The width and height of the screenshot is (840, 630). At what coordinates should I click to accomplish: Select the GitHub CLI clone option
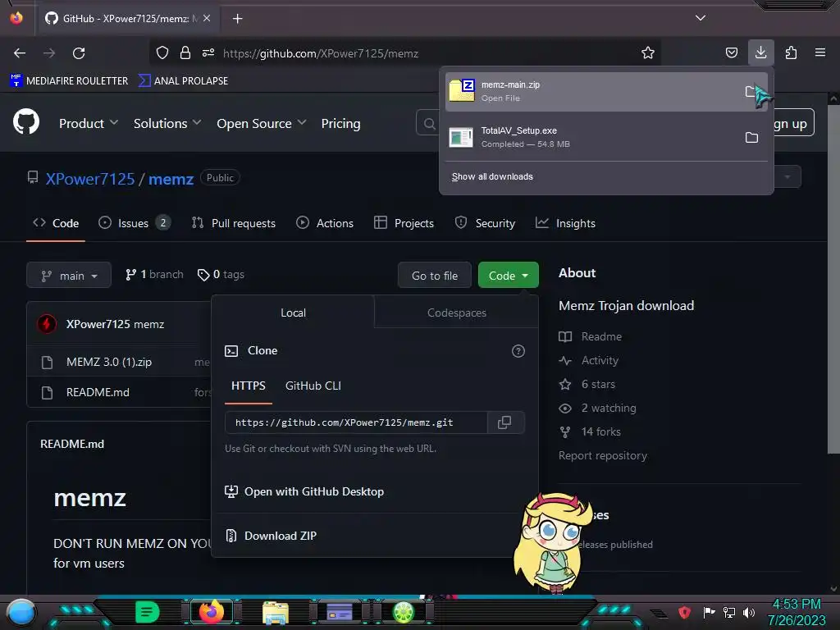point(313,386)
